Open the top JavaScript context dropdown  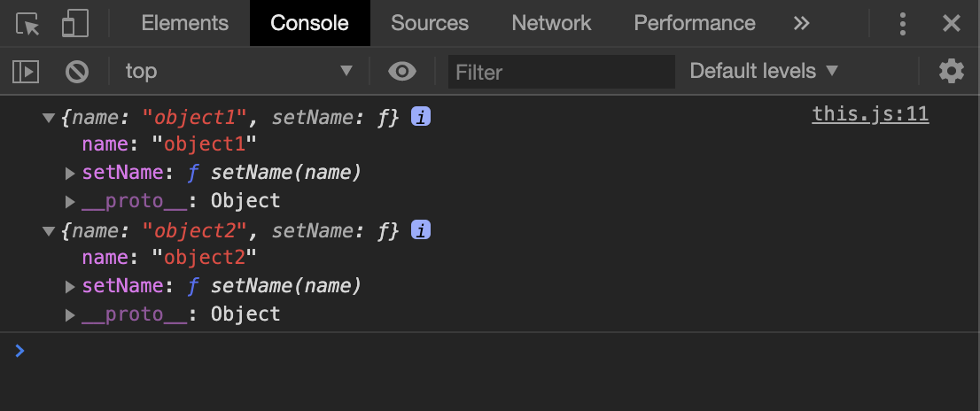click(x=238, y=71)
